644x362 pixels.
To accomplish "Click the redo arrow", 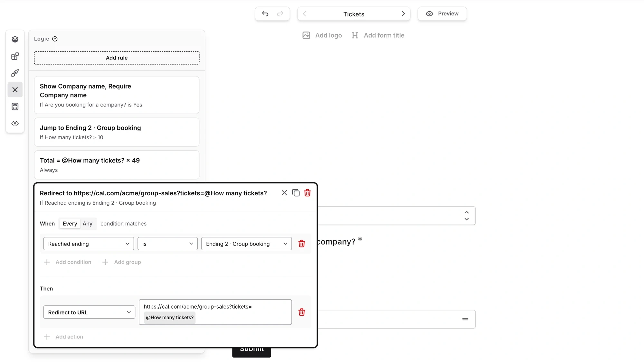I will pyautogui.click(x=280, y=14).
